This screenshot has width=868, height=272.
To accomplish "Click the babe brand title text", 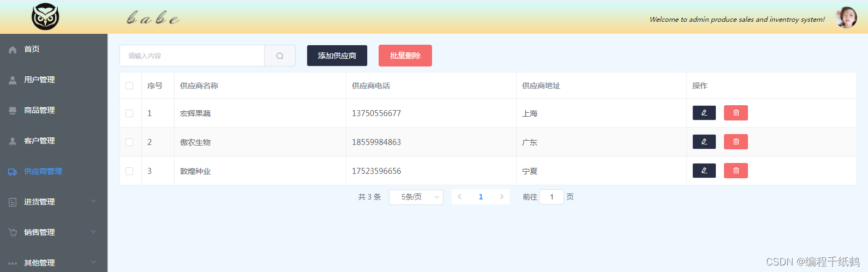I will 153,18.
